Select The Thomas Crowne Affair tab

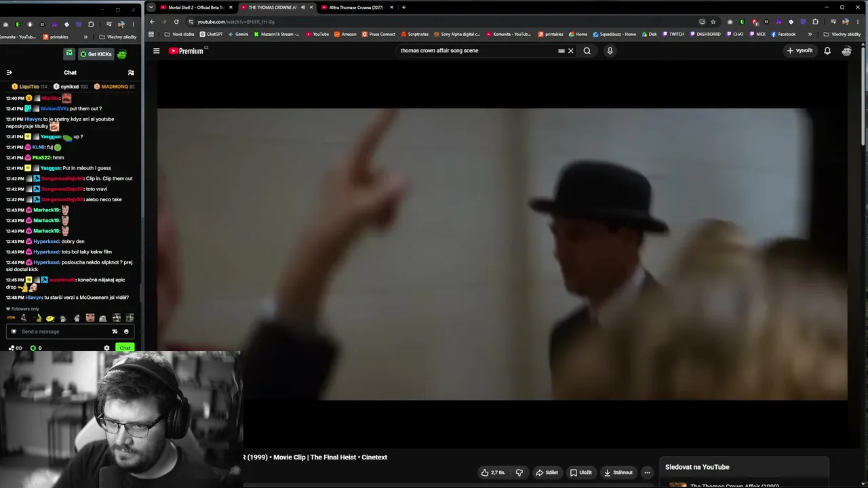(x=276, y=7)
